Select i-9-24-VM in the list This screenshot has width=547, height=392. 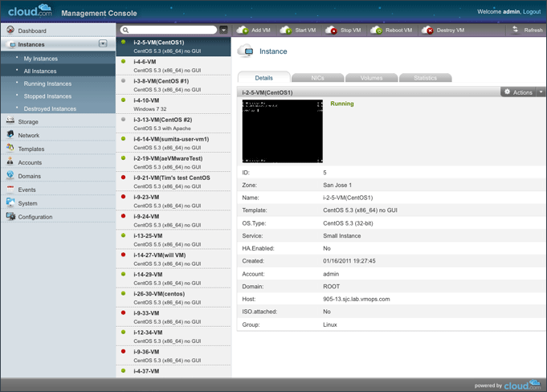pyautogui.click(x=173, y=220)
